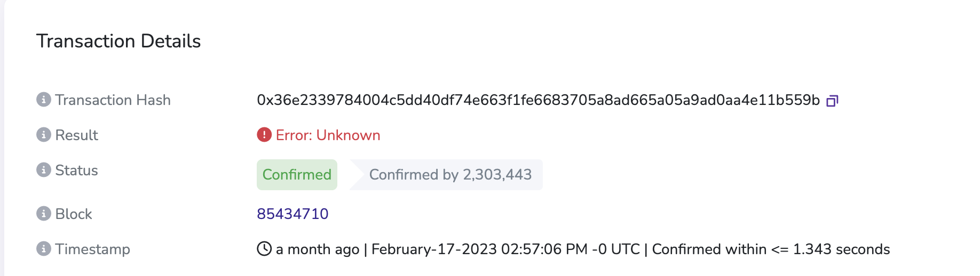Screen dimensions: 980x276
Task: Select the transaction hash text
Action: pos(538,100)
